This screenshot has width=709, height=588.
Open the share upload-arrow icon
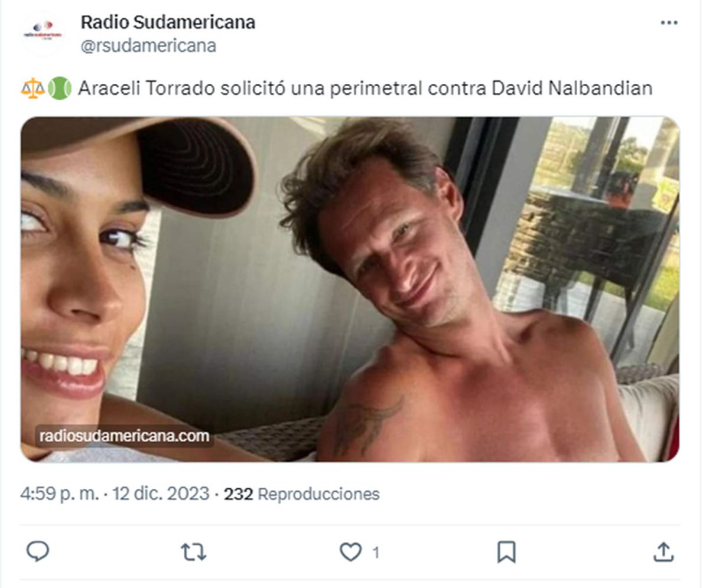click(x=663, y=552)
